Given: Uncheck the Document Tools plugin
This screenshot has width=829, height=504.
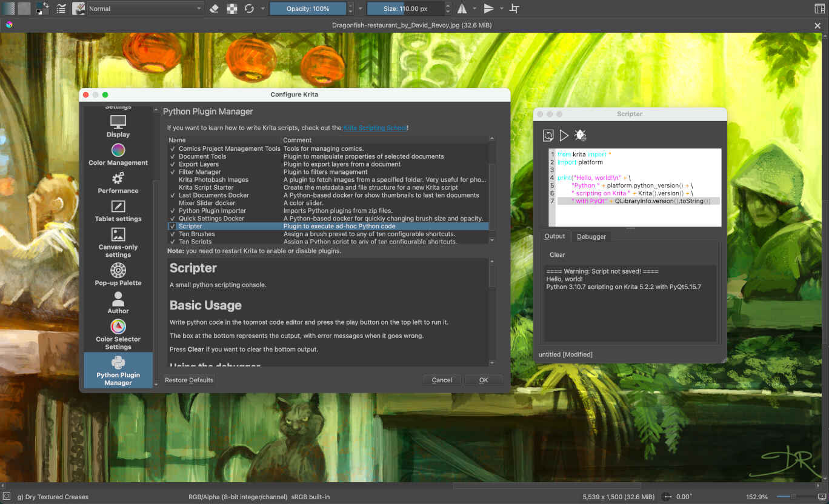Looking at the screenshot, I should [173, 156].
